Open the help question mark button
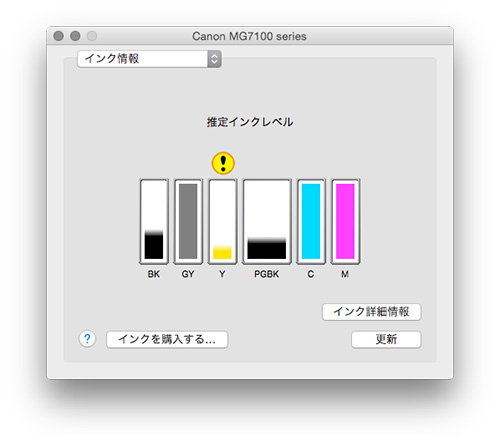Screen dimensions: 500x446 87,339
